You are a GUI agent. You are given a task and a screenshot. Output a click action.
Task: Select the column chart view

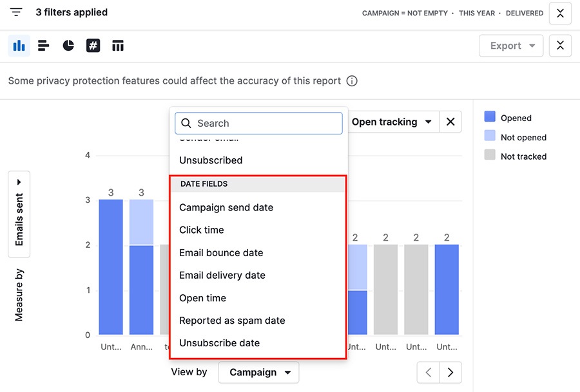pos(19,46)
